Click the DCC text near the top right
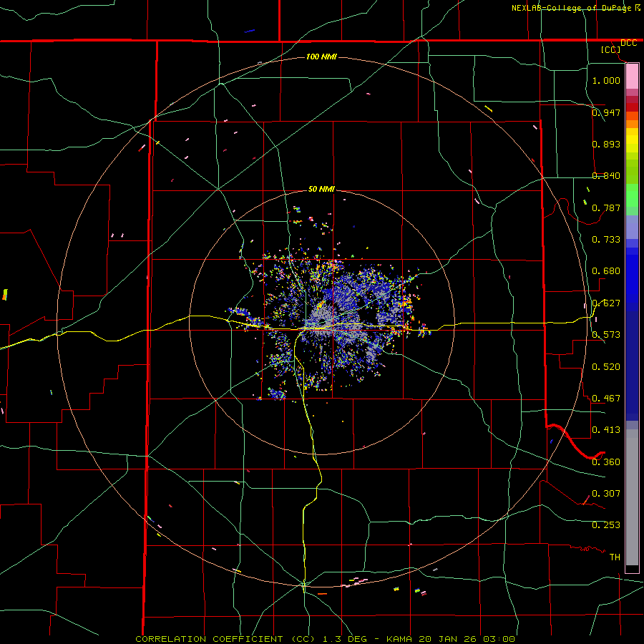644x644 pixels. click(628, 43)
